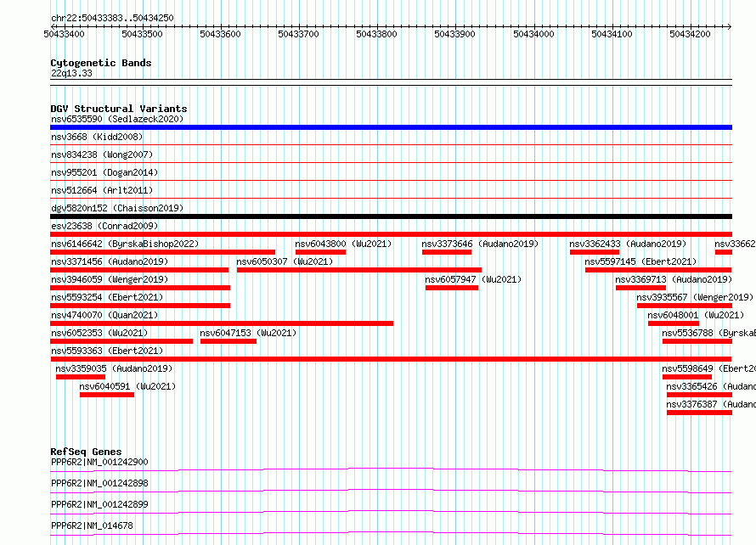The image size is (756, 545).
Task: Select variant nsv6040591 (Wu2021)
Action: (127, 386)
